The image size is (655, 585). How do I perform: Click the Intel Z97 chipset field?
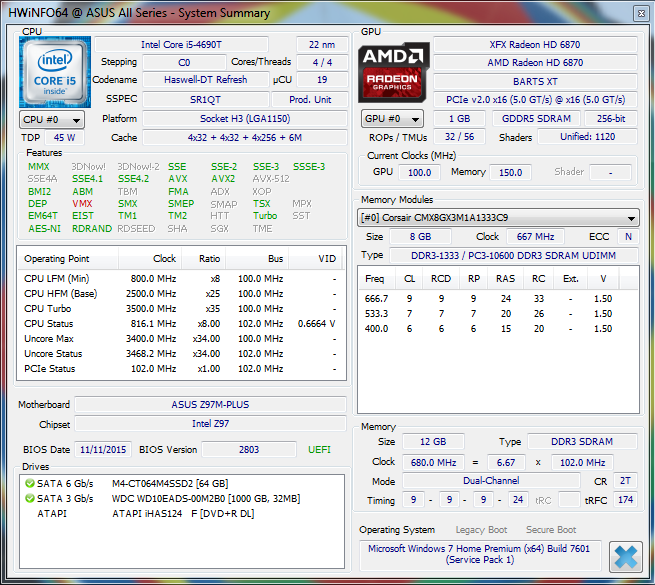coord(210,424)
